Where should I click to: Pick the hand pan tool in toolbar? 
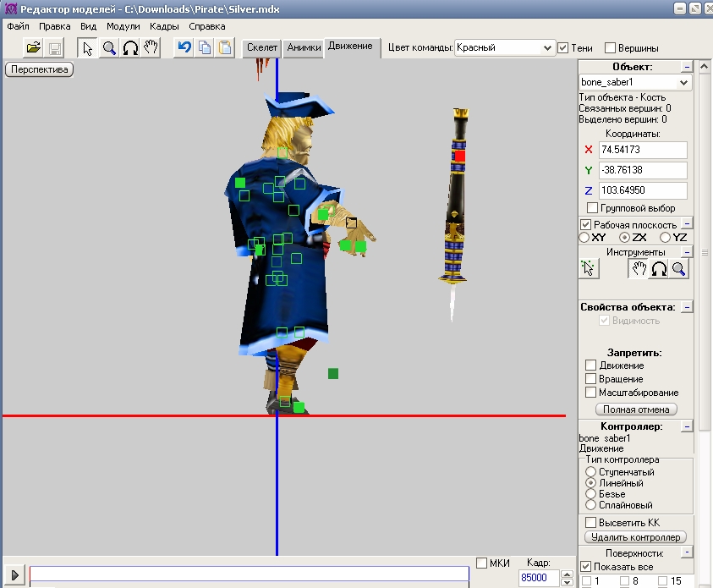151,47
